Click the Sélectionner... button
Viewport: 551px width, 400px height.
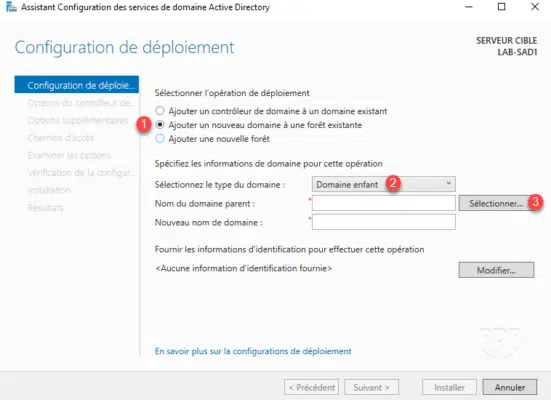click(496, 203)
